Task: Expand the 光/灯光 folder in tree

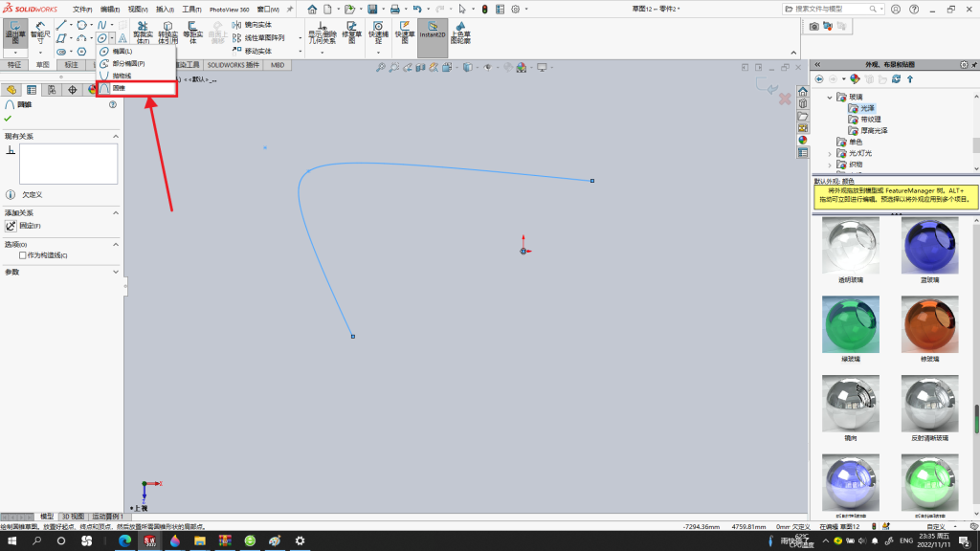Action: [830, 154]
